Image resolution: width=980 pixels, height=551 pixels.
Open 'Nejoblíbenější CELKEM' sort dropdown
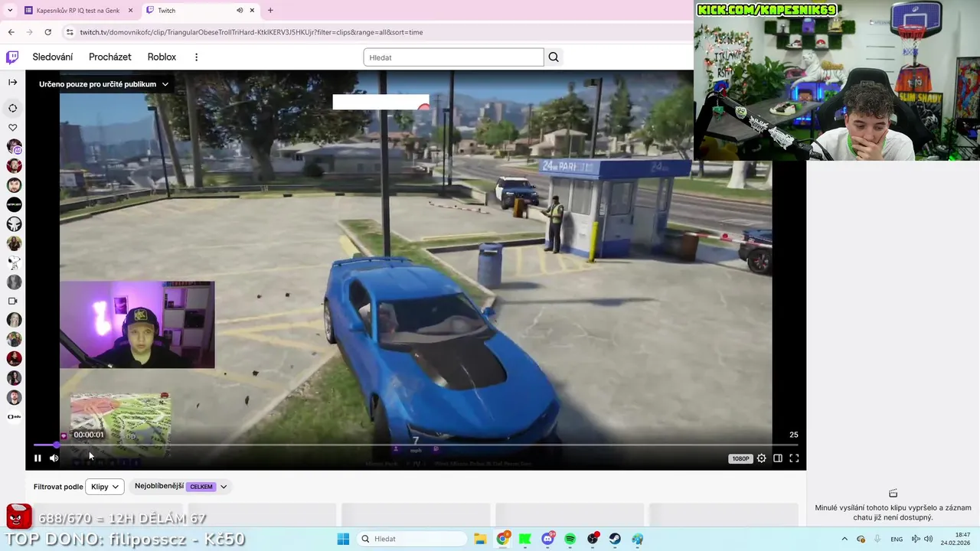pos(181,487)
